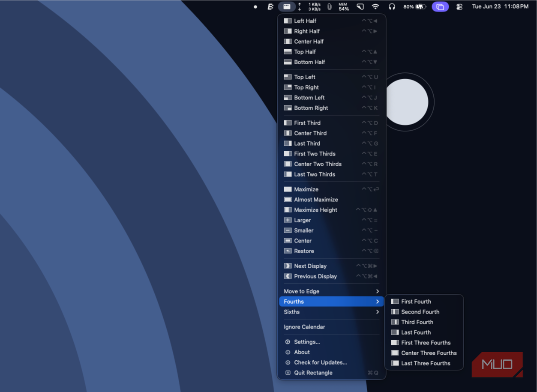The image size is (537, 392).
Task: Click the Restore arrow icon
Action: point(288,251)
